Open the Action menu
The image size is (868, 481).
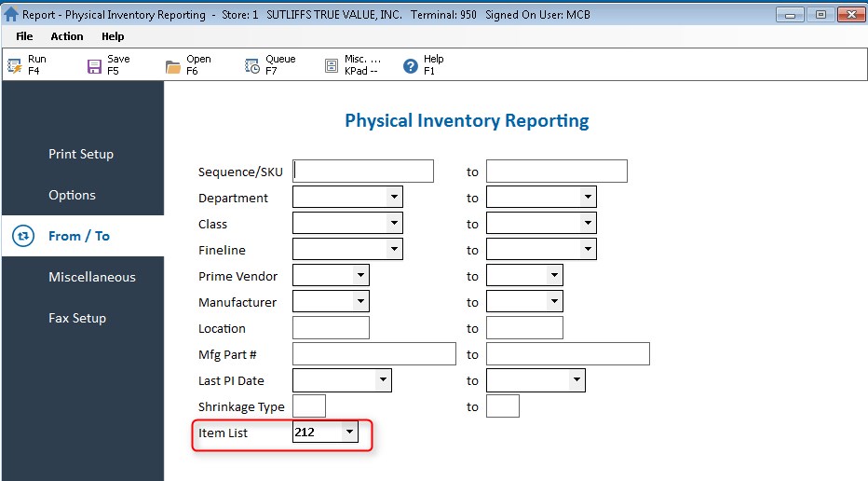pyautogui.click(x=67, y=36)
